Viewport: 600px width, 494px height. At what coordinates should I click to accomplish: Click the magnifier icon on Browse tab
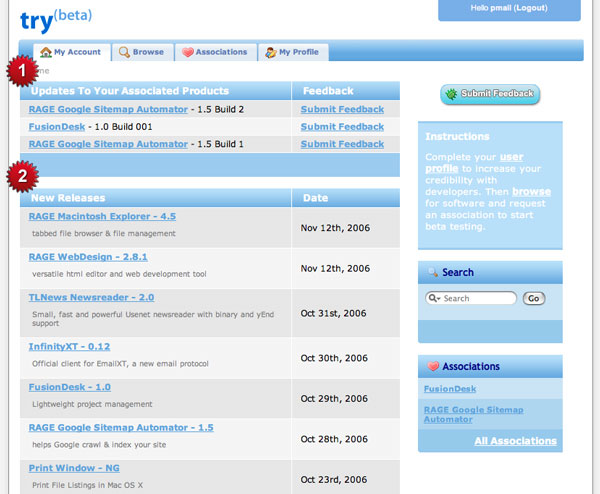124,52
